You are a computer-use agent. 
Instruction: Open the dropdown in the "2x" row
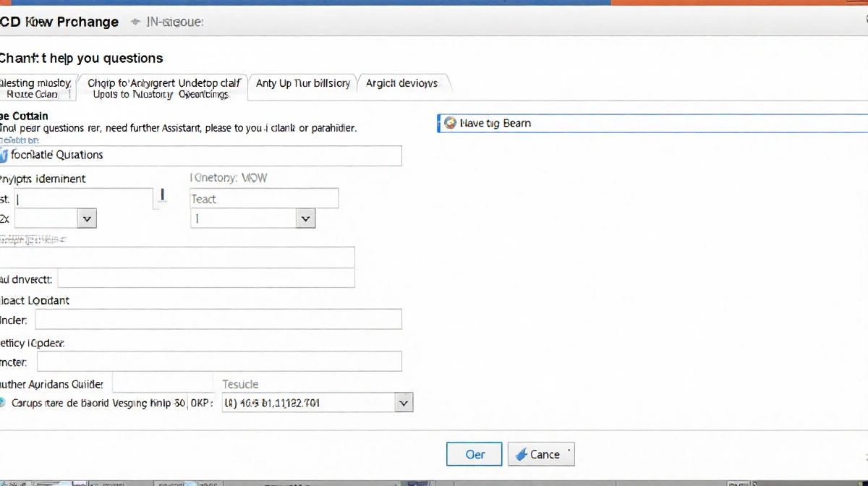pos(87,218)
